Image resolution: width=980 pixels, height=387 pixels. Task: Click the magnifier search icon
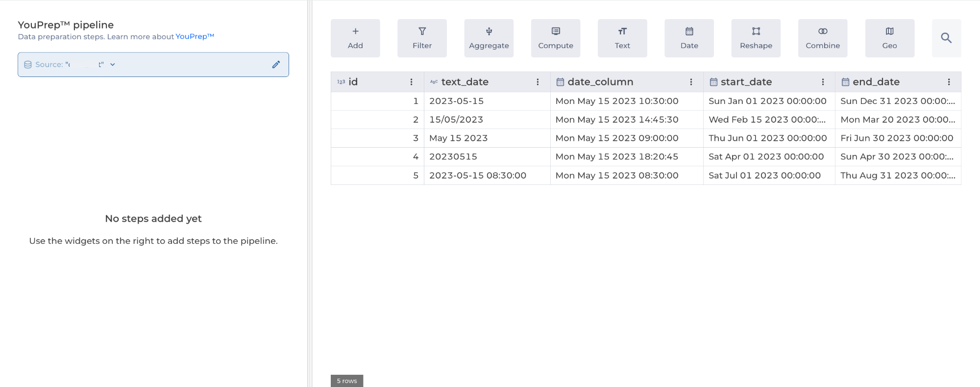coord(946,38)
